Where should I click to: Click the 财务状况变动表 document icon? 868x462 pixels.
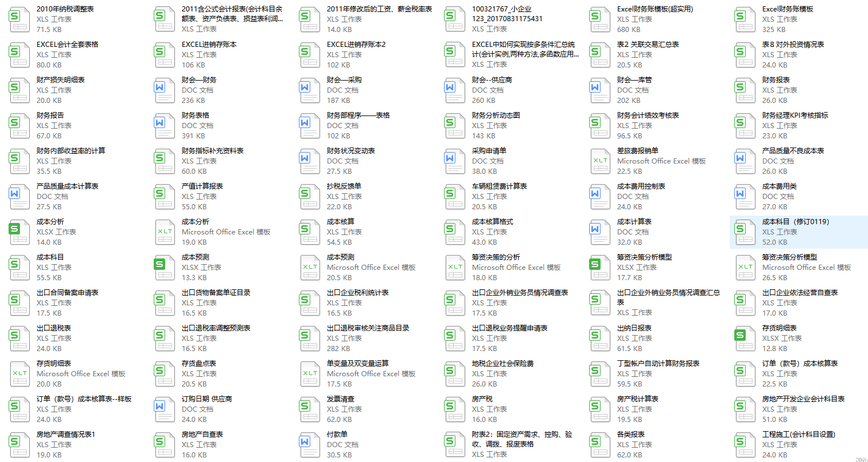(x=310, y=161)
